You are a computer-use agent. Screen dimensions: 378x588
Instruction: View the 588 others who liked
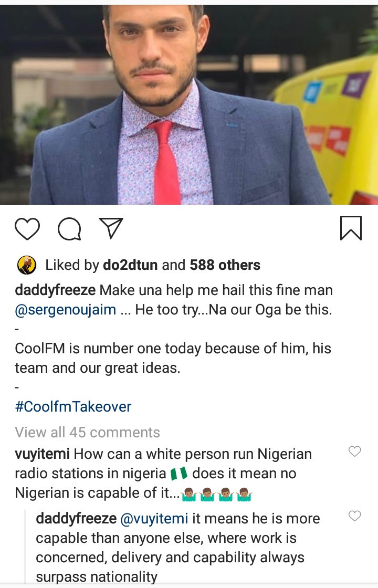225,265
